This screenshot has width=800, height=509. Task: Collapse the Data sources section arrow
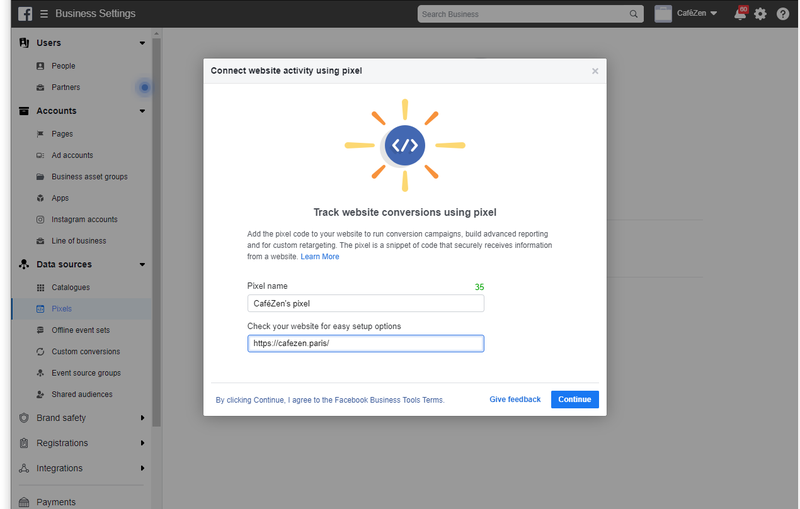142,265
